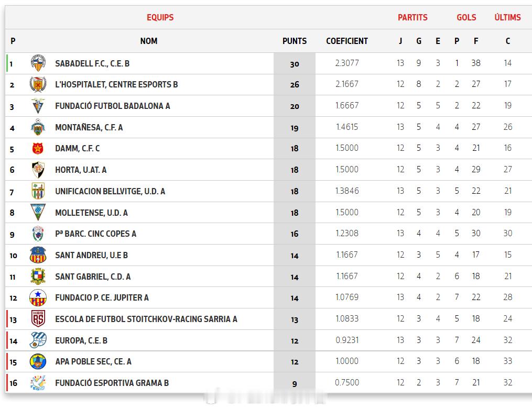Click the G column header

pos(419,41)
